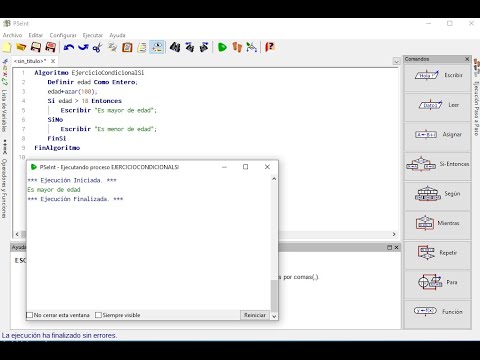Click status message ejecución ha finalizado sin errores

pos(59,335)
